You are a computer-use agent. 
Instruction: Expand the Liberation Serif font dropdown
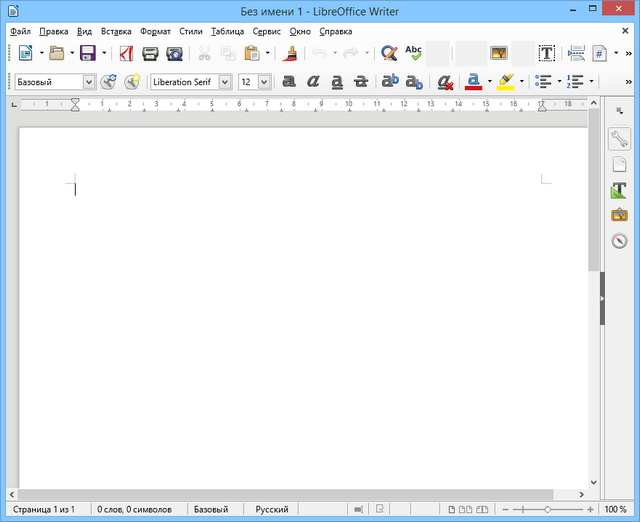[224, 82]
